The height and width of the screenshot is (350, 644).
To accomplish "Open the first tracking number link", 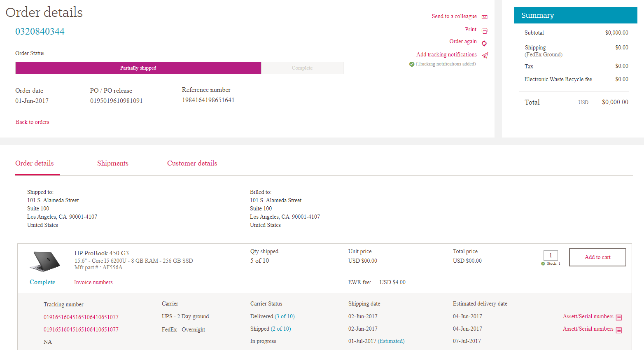I will click(x=81, y=317).
